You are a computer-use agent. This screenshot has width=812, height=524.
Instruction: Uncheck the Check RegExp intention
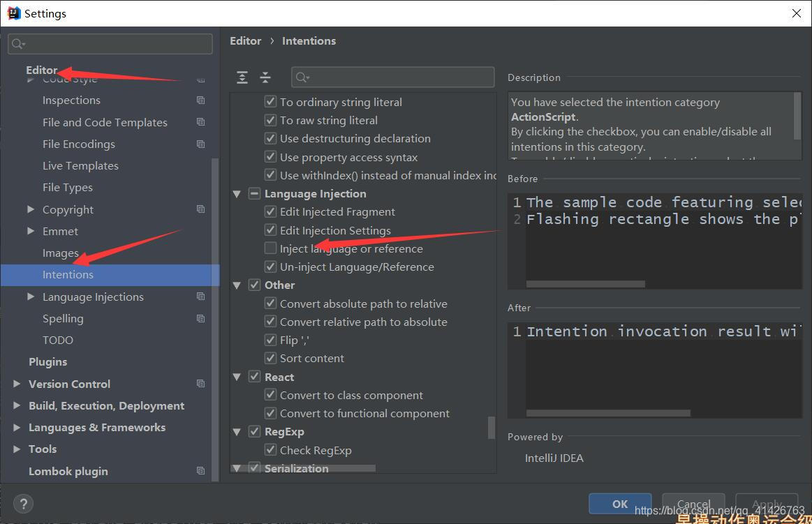270,449
